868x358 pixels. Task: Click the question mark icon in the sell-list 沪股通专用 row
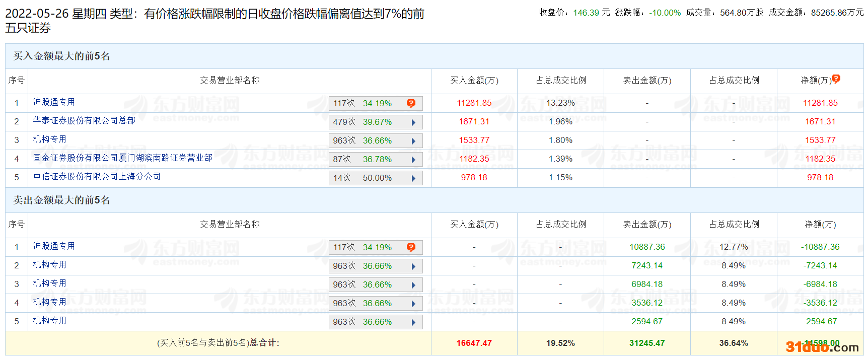point(411,247)
